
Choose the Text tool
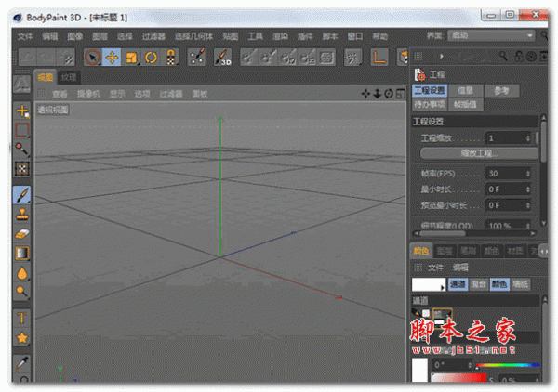pos(22,317)
